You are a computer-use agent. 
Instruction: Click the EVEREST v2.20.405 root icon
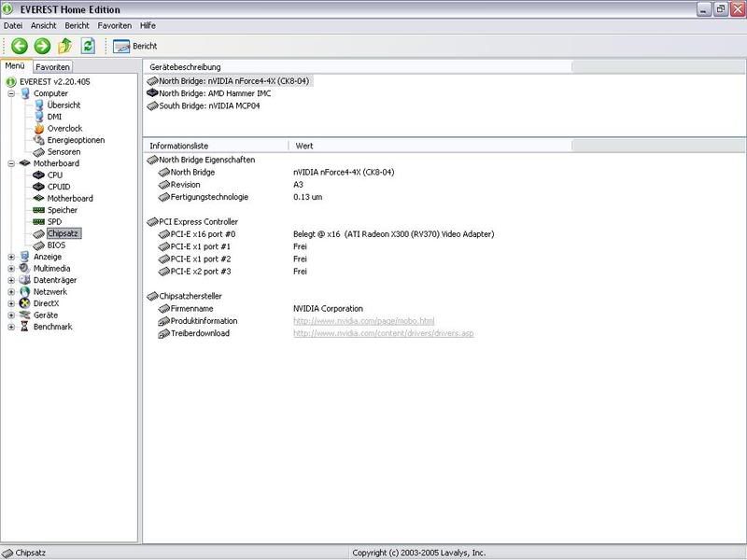click(11, 82)
